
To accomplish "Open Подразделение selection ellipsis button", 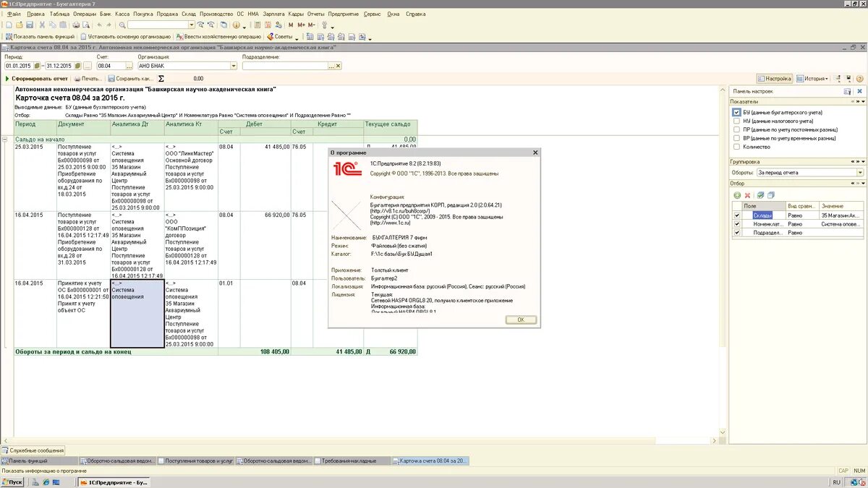I will point(331,66).
